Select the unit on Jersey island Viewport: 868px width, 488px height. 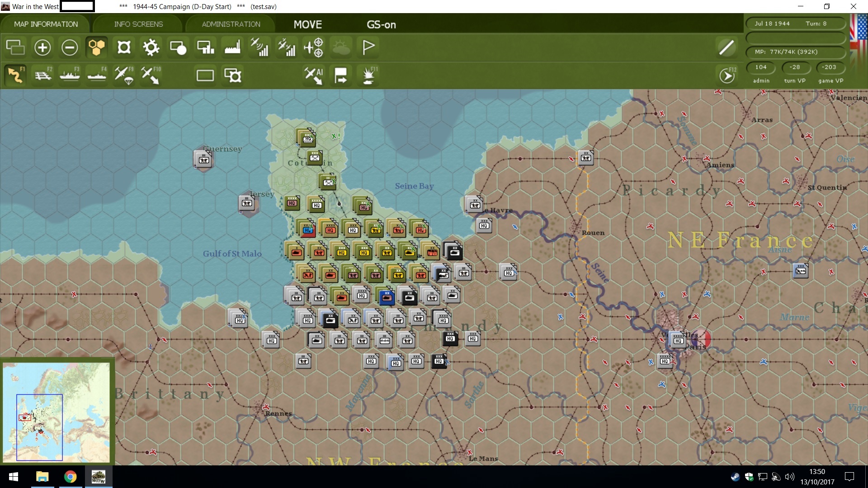(247, 203)
